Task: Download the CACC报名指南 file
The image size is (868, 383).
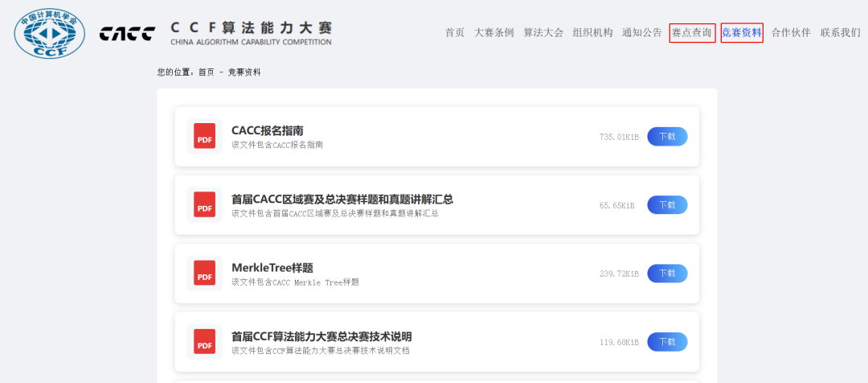Action: pos(667,136)
